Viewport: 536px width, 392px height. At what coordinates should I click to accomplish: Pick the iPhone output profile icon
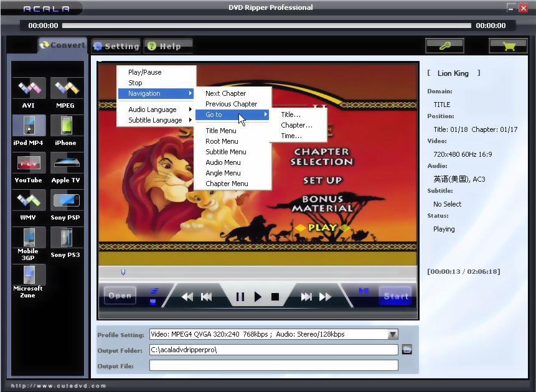click(x=65, y=126)
